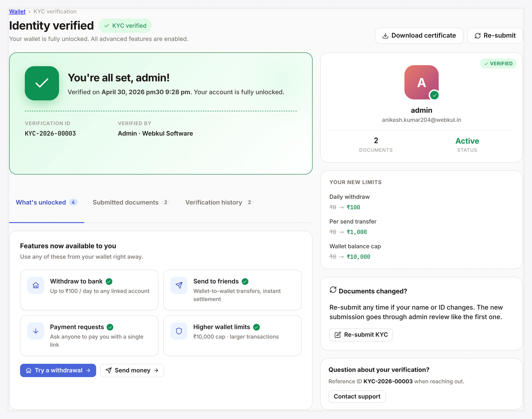The height and width of the screenshot is (419, 532).
Task: Click the Re-submit button in header
Action: tap(495, 36)
